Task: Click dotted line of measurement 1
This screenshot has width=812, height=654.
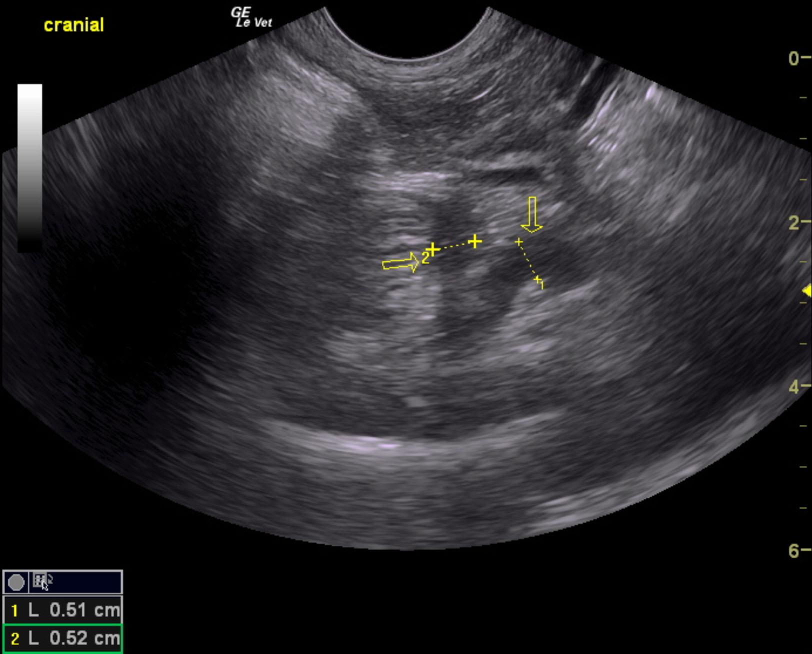Action: (528, 261)
